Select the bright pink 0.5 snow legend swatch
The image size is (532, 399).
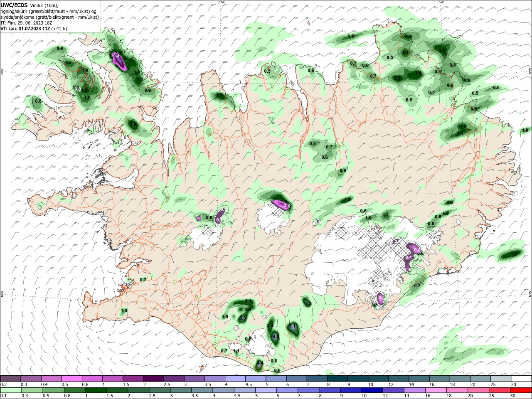71,378
